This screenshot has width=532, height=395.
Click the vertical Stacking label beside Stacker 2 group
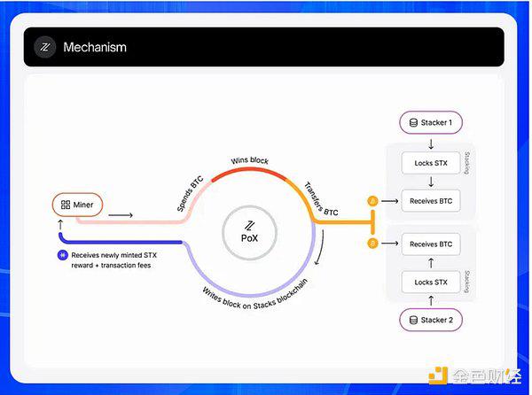click(467, 282)
